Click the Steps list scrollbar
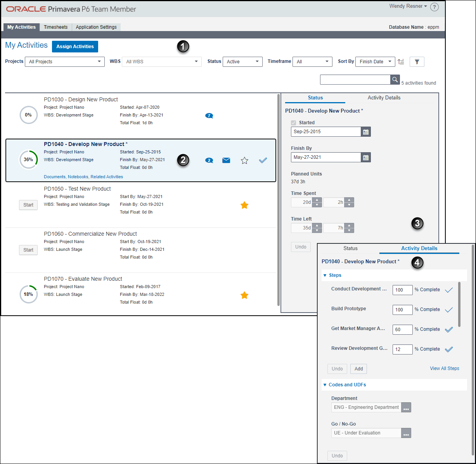 coord(460,304)
